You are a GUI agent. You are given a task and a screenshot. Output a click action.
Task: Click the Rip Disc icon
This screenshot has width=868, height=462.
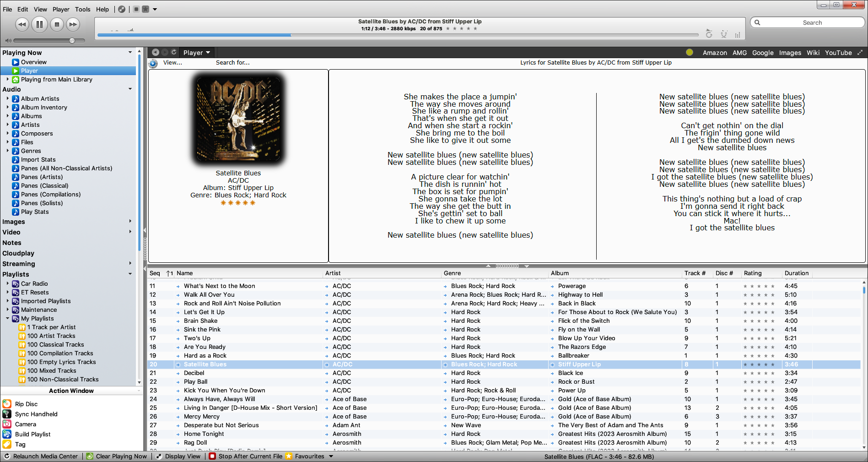[x=7, y=404]
